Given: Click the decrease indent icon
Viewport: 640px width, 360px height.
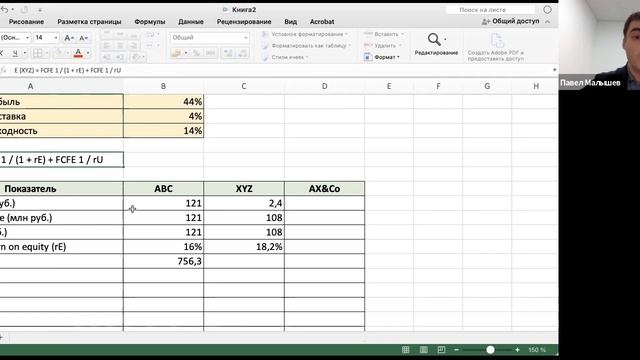Looking at the screenshot, I should click(x=107, y=57).
